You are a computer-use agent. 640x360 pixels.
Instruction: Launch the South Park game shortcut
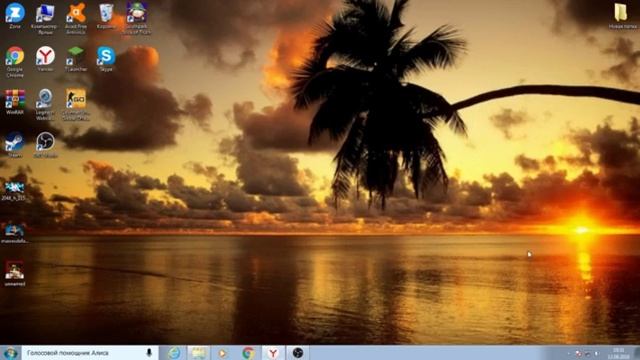click(x=136, y=18)
